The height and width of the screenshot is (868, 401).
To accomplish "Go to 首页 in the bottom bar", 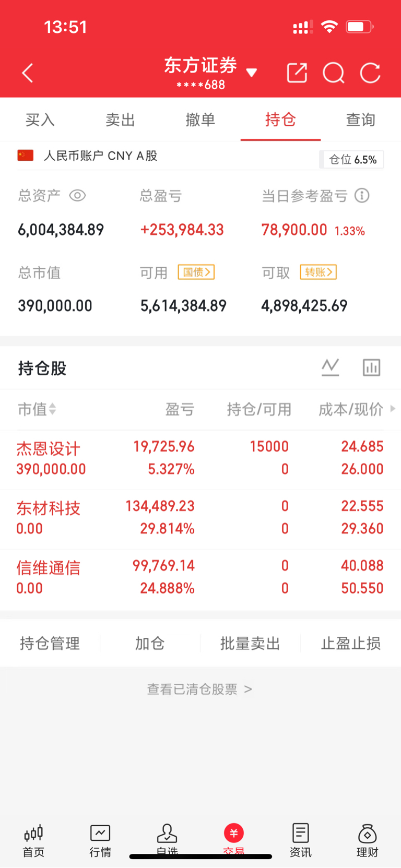I will tap(33, 840).
